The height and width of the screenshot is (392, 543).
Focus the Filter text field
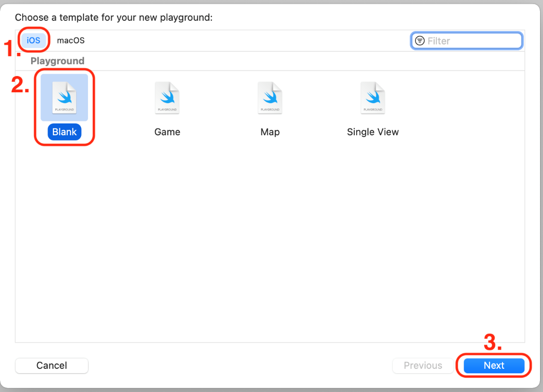pyautogui.click(x=472, y=41)
